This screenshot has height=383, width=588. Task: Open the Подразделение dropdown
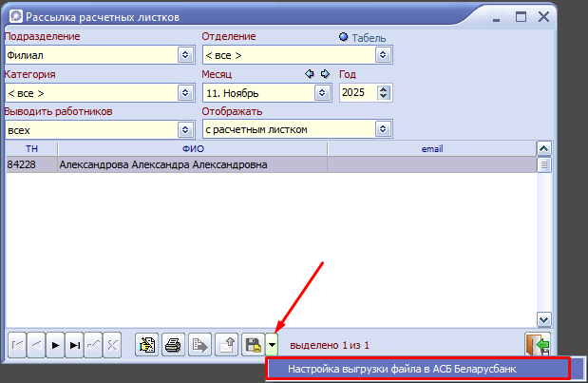(185, 55)
